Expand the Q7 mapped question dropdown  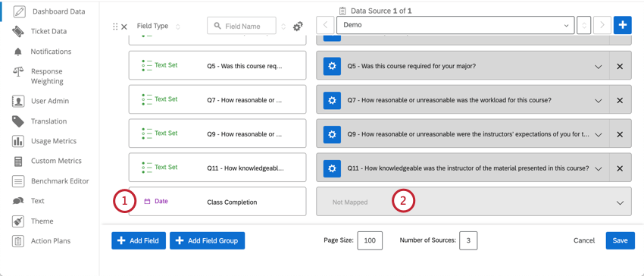(599, 101)
